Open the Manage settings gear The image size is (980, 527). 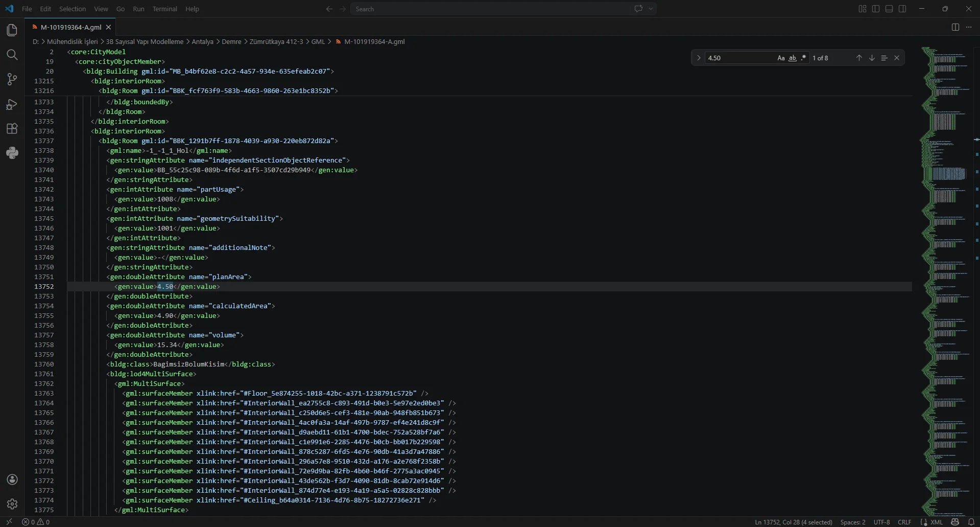click(12, 504)
